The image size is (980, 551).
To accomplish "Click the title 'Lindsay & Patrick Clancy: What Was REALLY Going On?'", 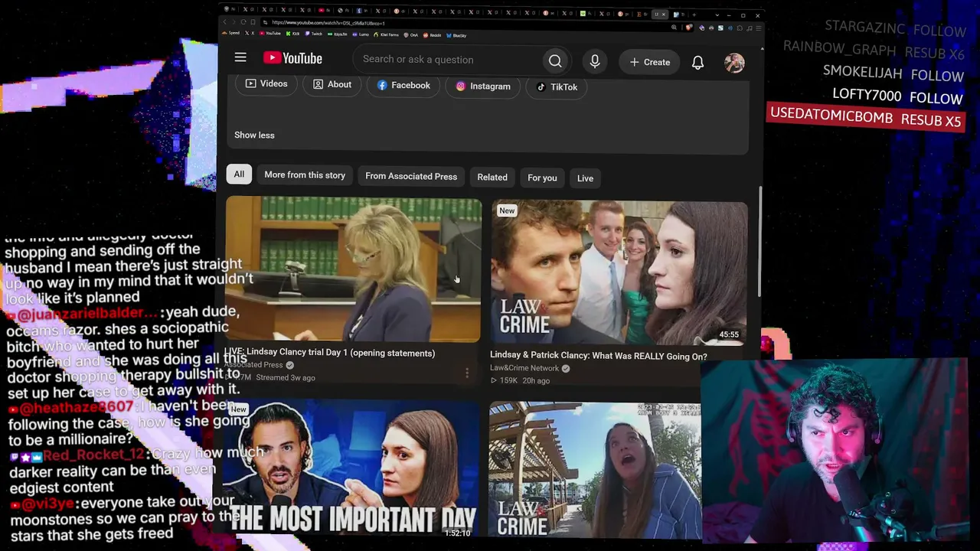I will pyautogui.click(x=599, y=357).
